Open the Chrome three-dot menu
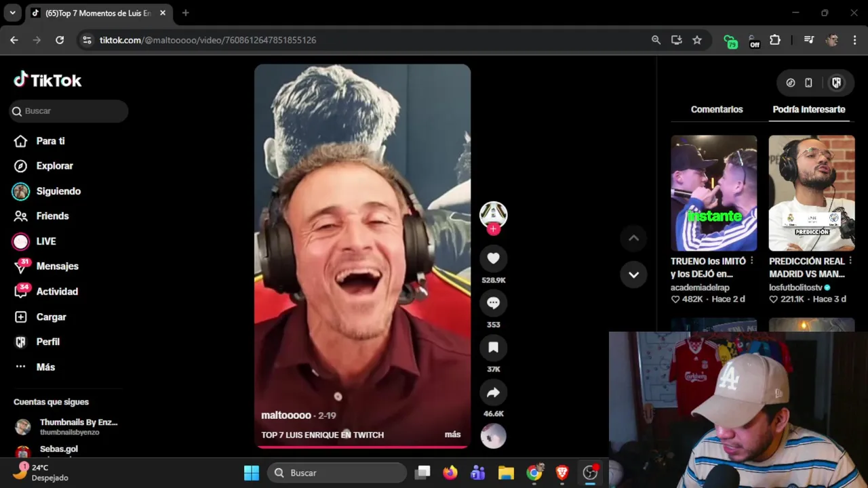The height and width of the screenshot is (488, 868). (x=854, y=40)
